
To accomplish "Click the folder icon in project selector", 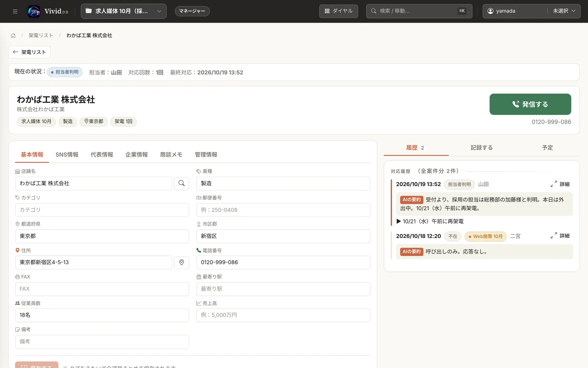I will point(89,11).
